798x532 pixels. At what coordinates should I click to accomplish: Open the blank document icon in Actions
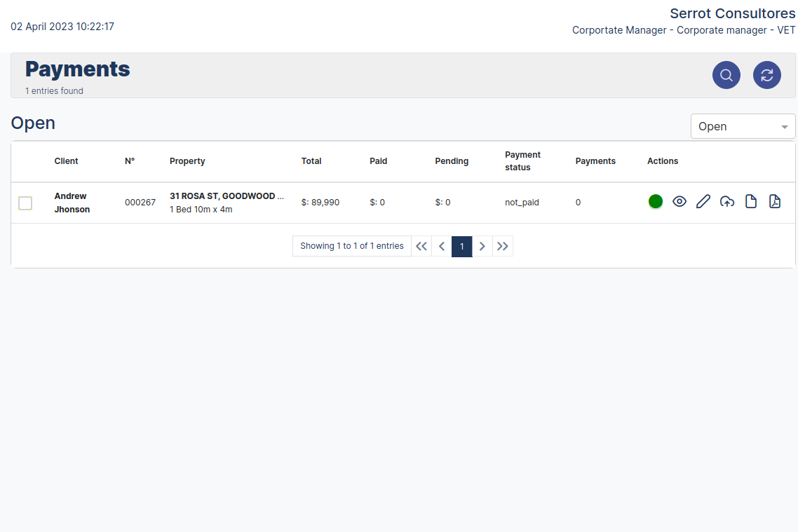pos(751,202)
